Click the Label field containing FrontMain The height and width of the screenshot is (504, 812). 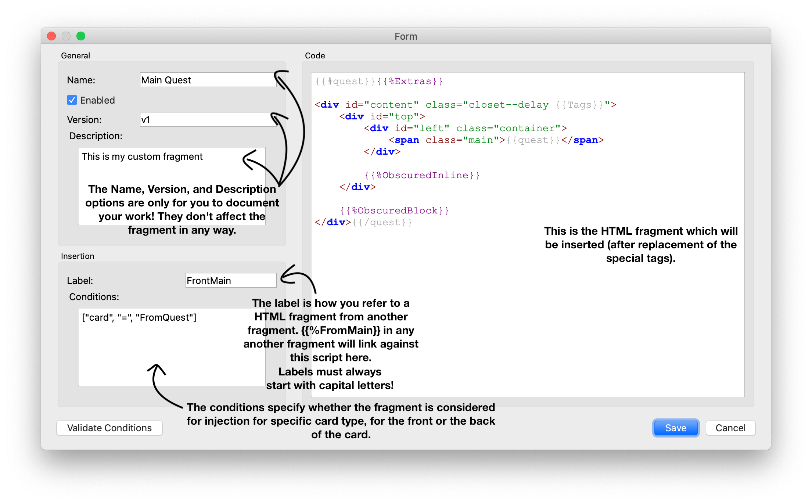(230, 281)
